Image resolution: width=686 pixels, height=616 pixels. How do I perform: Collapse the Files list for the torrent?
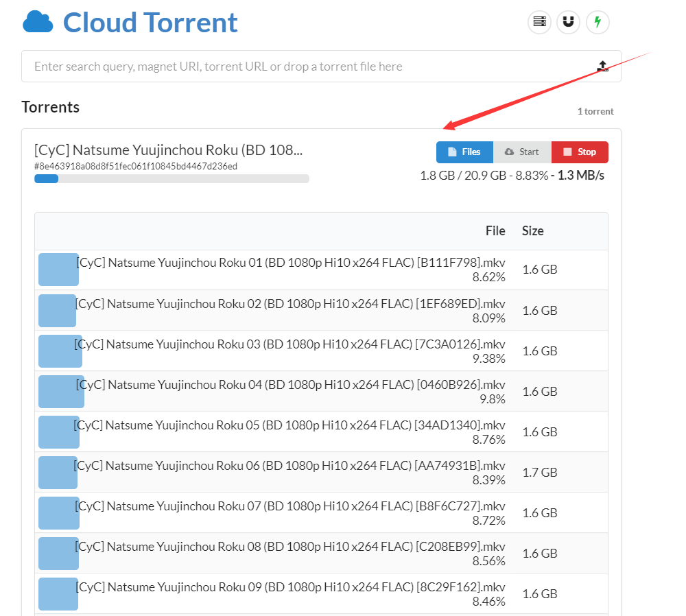pyautogui.click(x=464, y=152)
